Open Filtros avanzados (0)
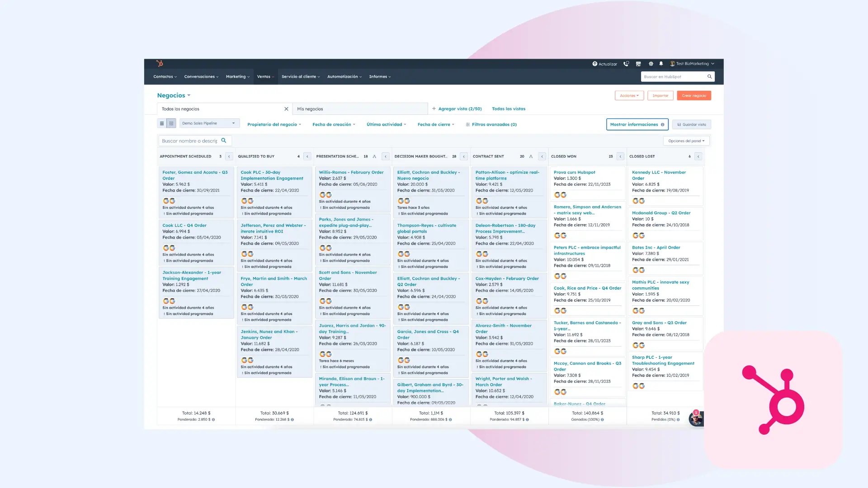Screen dimensions: 868x488 tap(491, 125)
